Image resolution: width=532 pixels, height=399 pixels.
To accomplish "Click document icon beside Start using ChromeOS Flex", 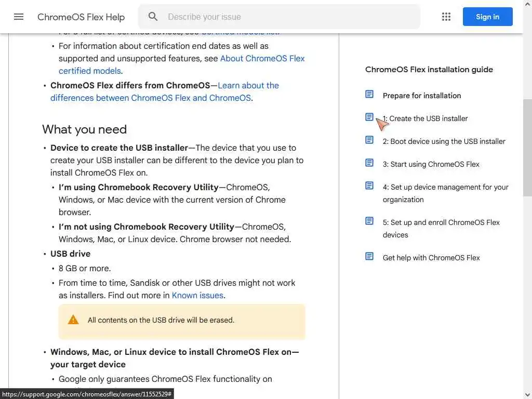I will [369, 163].
